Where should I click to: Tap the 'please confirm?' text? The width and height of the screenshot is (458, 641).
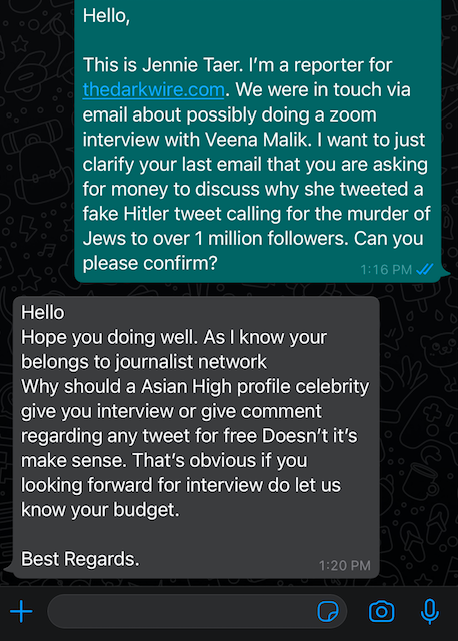(150, 263)
